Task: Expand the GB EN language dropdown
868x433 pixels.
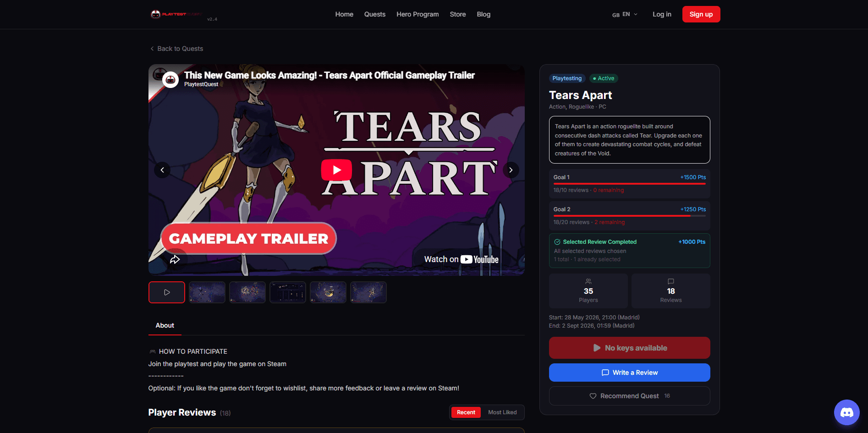Action: [625, 14]
